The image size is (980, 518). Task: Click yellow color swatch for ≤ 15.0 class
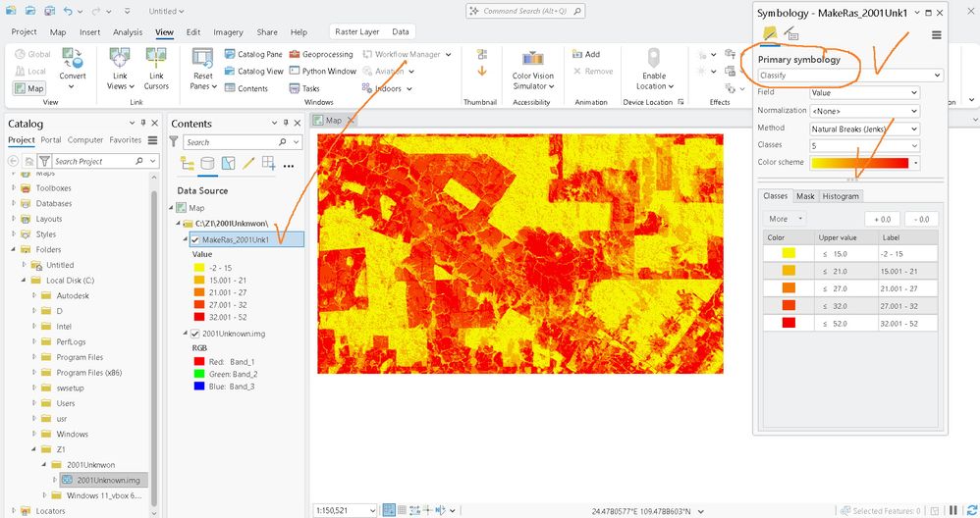click(789, 253)
